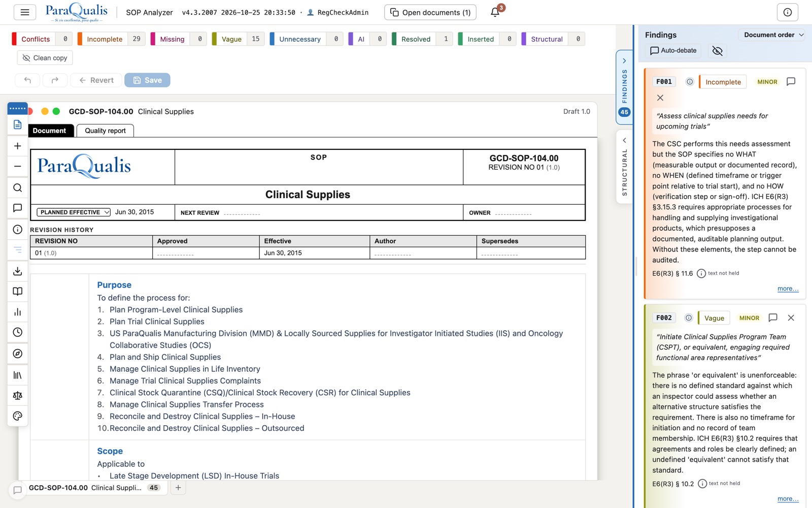Image resolution: width=812 pixels, height=508 pixels.
Task: Click the Approved cell in revision history
Action: [206, 253]
